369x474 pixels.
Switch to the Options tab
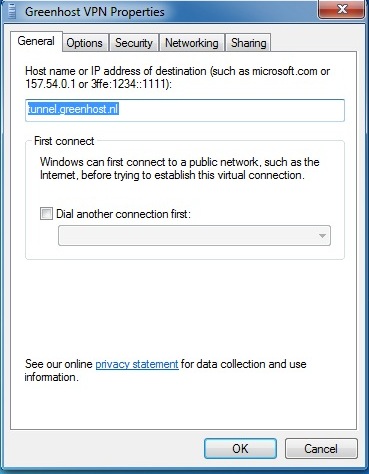click(85, 43)
